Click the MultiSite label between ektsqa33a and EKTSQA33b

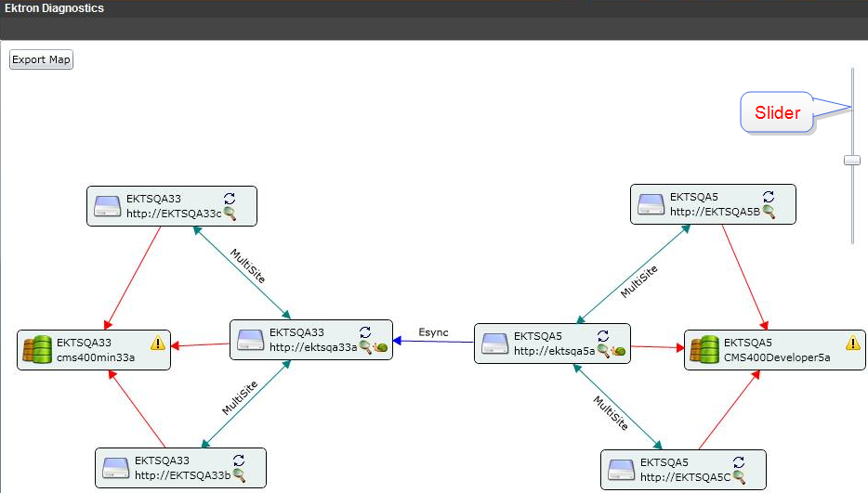[240, 397]
